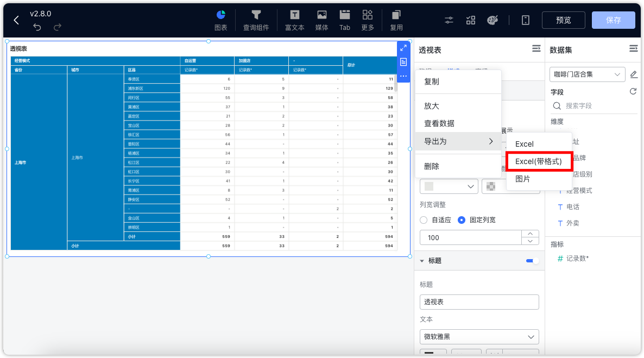
Task: Disable the 标题 title toggle switch
Action: 531,260
